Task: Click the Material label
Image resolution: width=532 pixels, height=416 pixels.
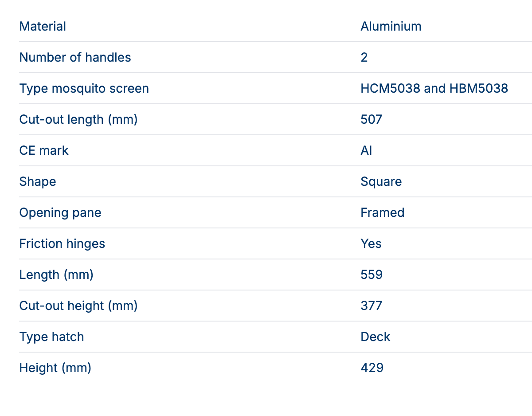Action: [x=43, y=27]
